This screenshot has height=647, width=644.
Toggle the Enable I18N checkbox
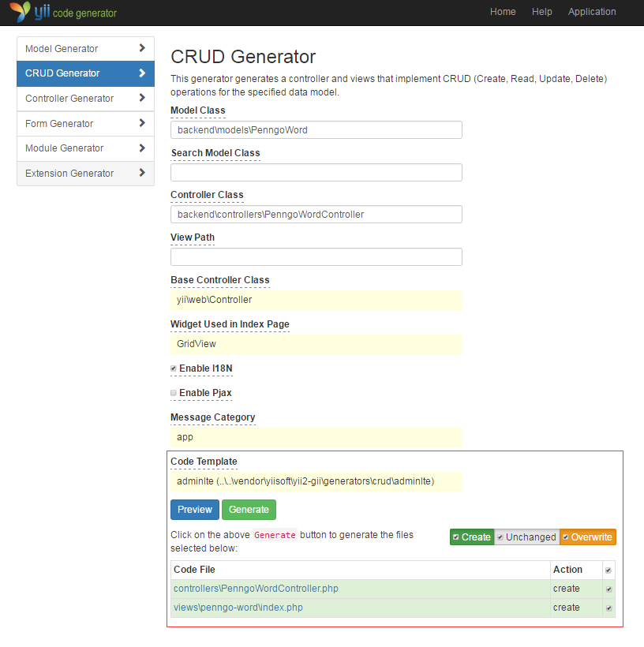pos(174,368)
